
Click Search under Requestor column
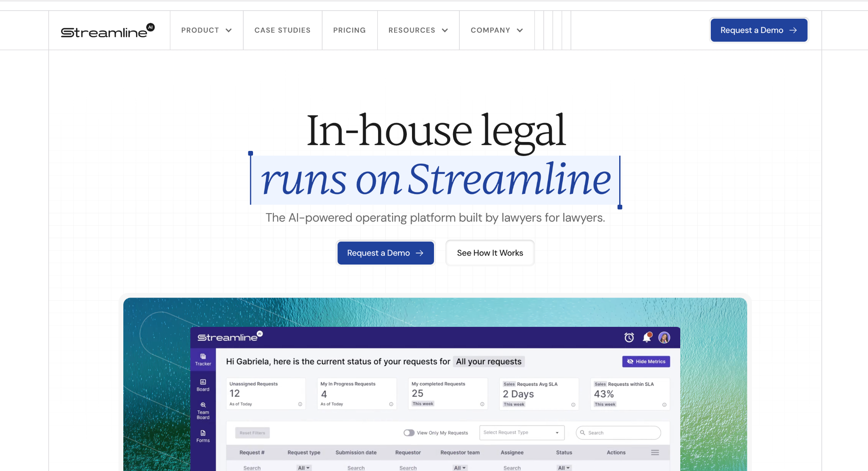[x=408, y=468]
